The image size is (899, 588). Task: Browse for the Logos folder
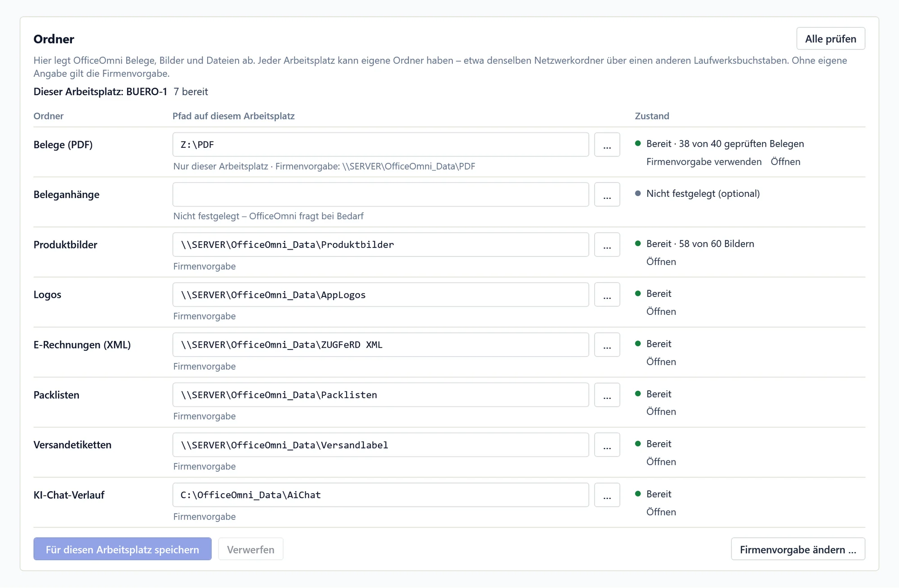[607, 295]
